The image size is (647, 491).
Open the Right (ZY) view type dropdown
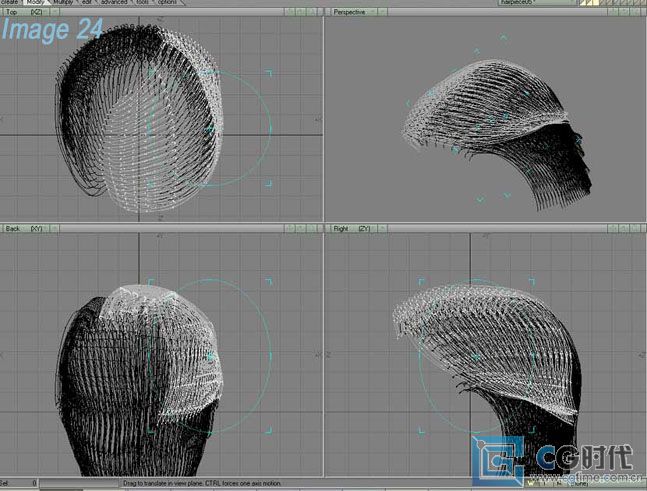click(x=354, y=228)
